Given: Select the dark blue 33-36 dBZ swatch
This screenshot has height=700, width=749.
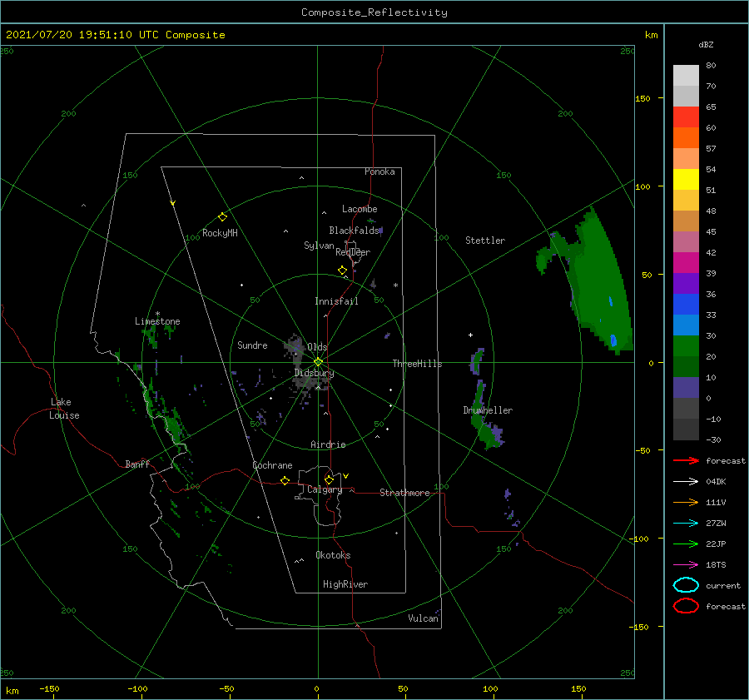Looking at the screenshot, I should click(x=686, y=305).
